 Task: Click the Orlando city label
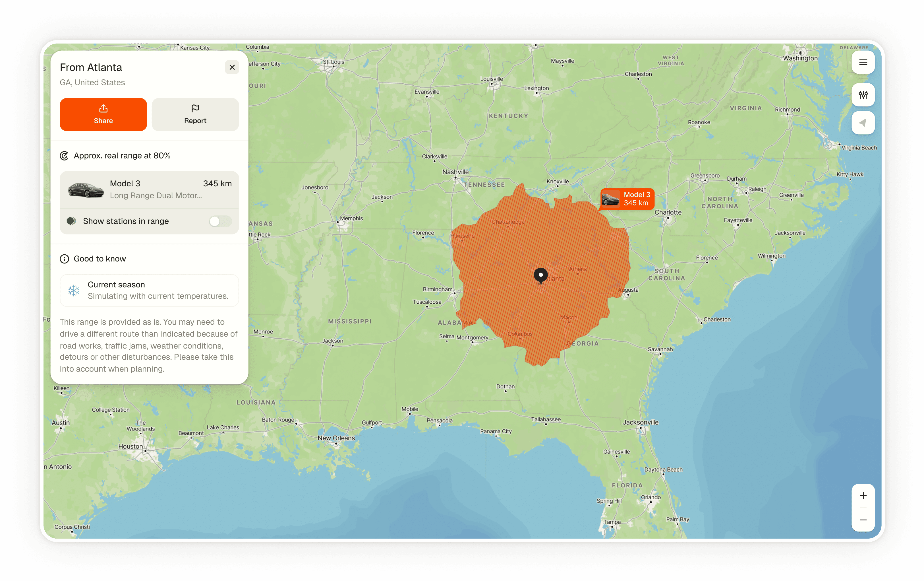click(x=651, y=498)
